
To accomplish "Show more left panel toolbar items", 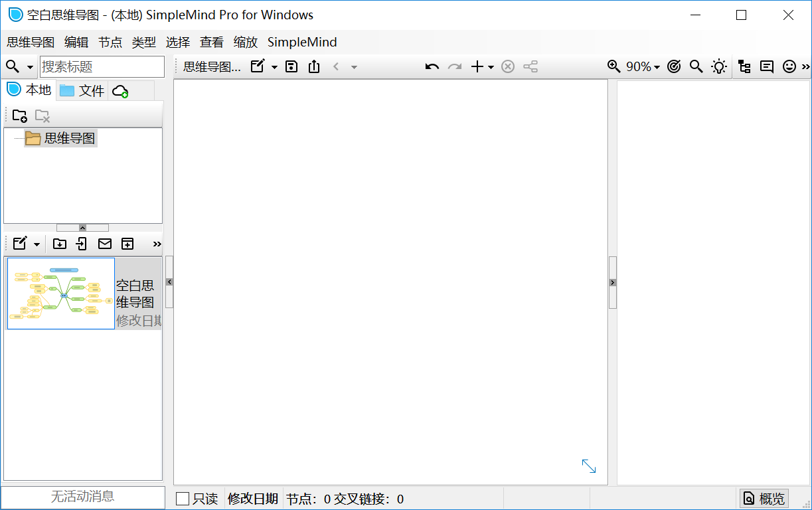I will [x=157, y=244].
